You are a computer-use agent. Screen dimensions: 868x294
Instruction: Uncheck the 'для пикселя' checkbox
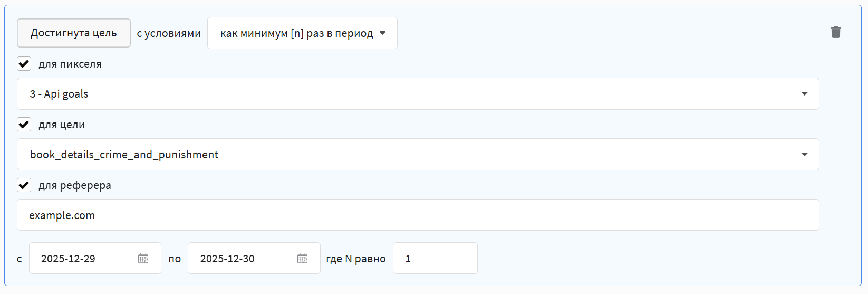pyautogui.click(x=24, y=64)
